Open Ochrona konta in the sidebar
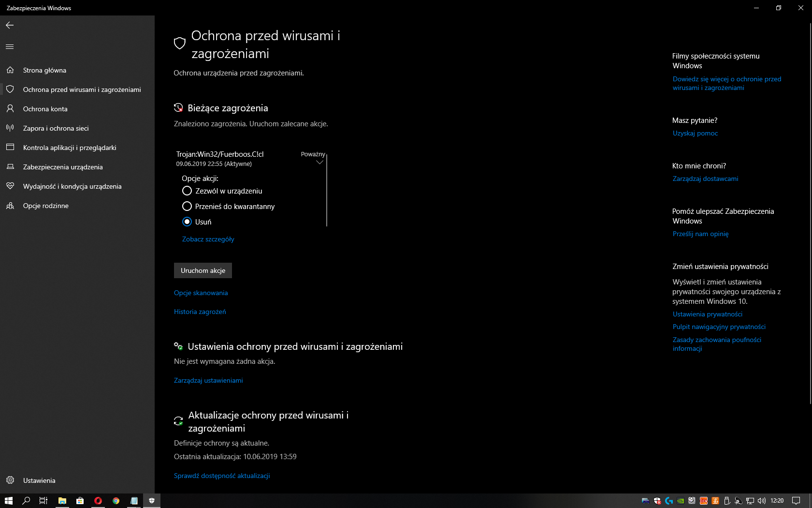Image resolution: width=812 pixels, height=508 pixels. click(77, 109)
